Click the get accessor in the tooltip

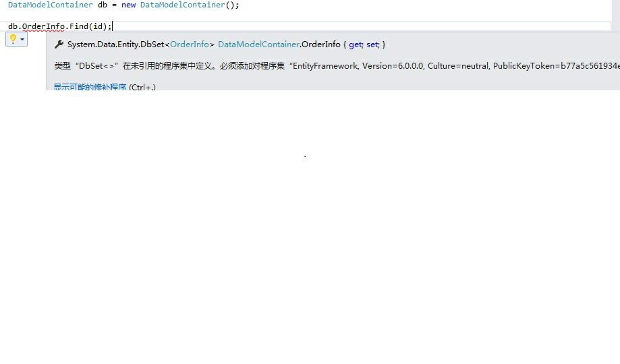tap(356, 44)
